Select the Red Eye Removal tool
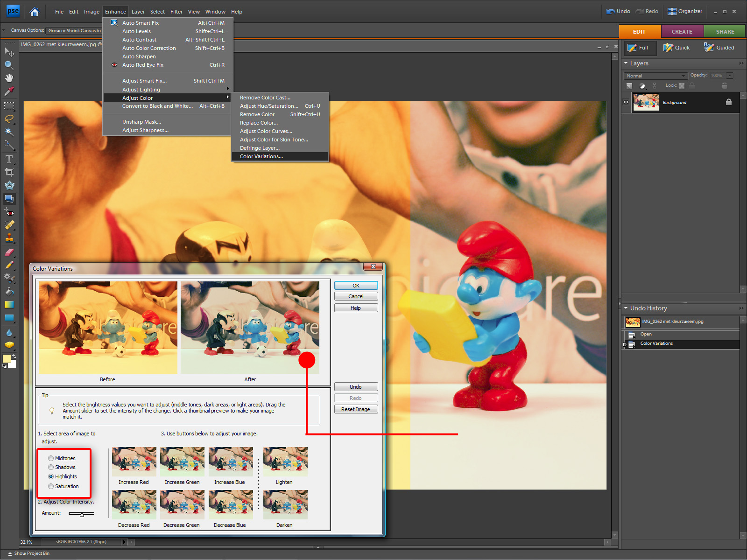Screen dimensions: 747x560 [9, 212]
